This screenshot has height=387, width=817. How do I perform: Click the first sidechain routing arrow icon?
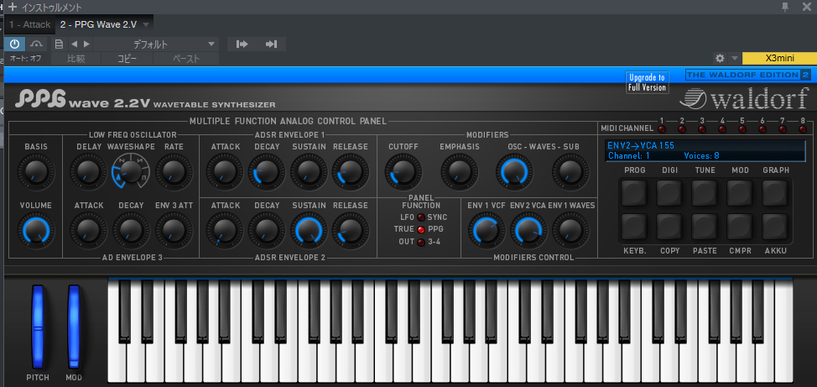point(242,44)
